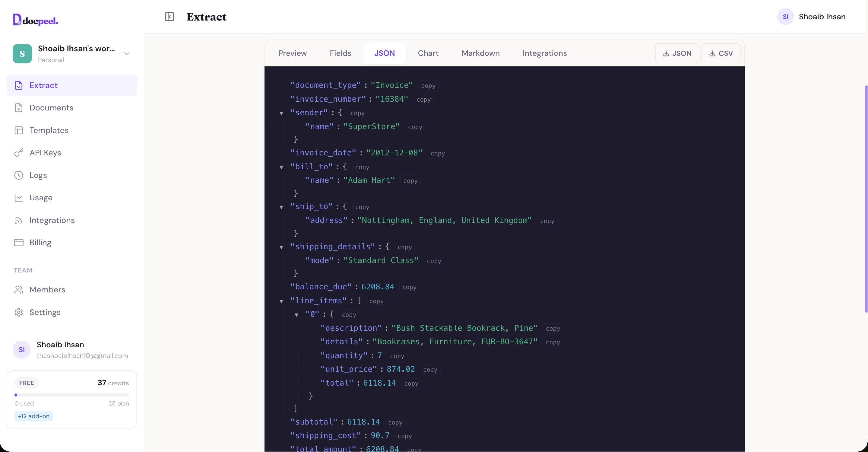Open team Members page

[x=72, y=290]
